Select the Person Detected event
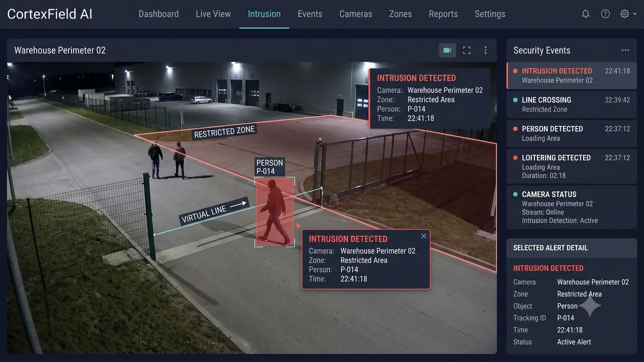 (x=572, y=133)
